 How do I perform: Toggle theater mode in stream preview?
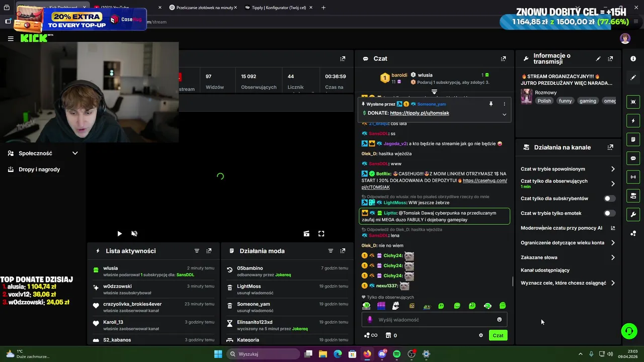306,234
